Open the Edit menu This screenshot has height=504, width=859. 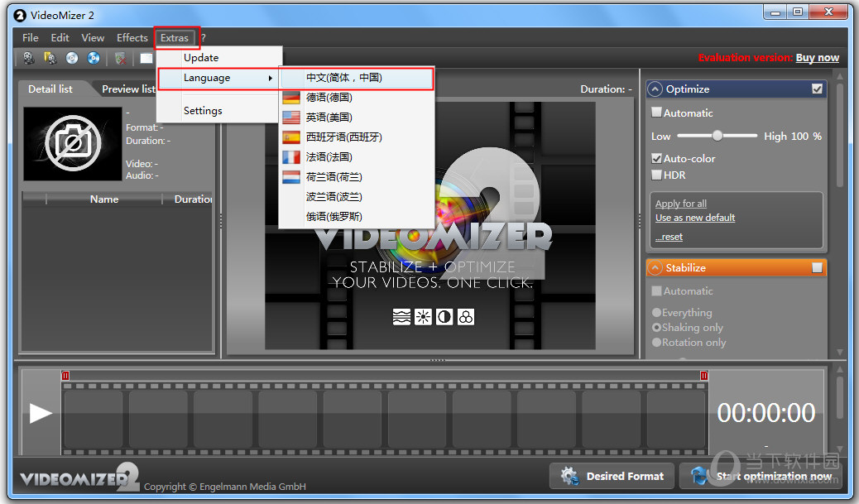point(60,38)
